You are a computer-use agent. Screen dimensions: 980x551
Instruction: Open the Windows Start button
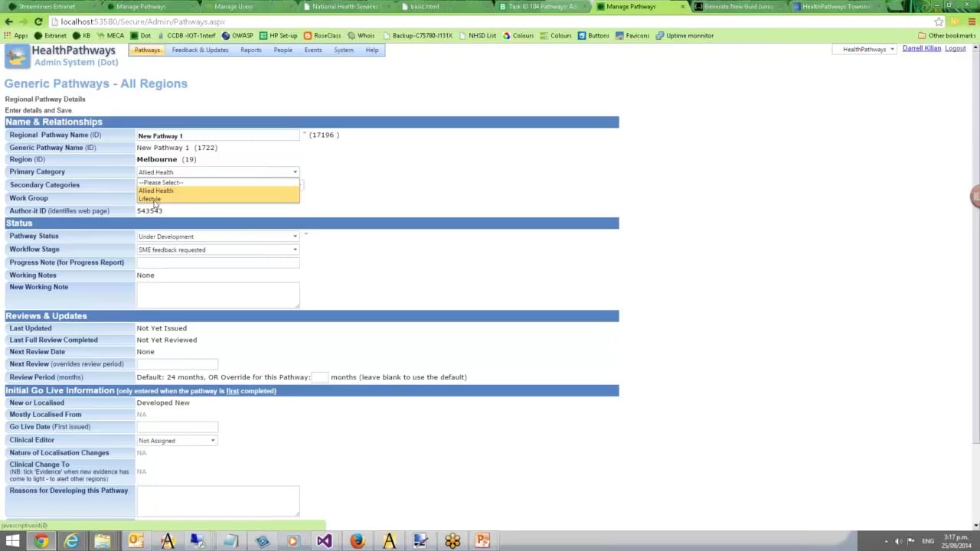12,542
